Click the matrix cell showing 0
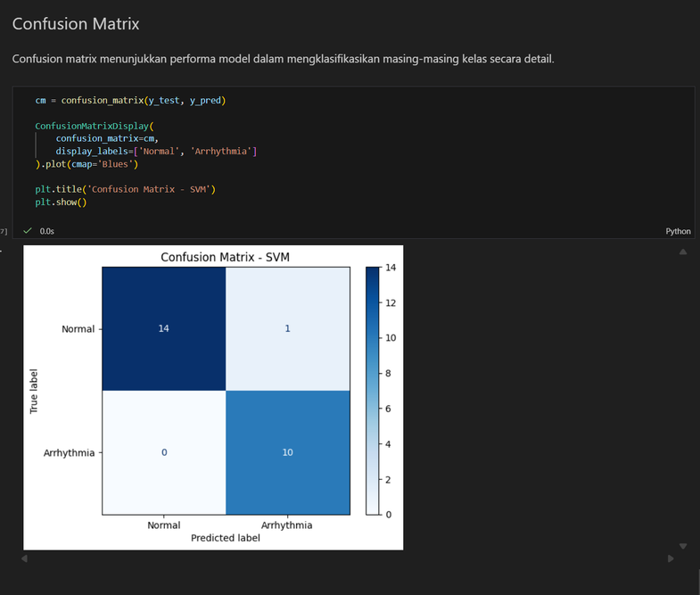The height and width of the screenshot is (595, 700). point(164,452)
